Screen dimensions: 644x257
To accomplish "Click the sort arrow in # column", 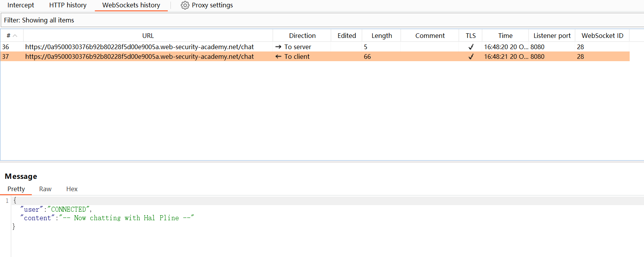I will click(x=15, y=36).
